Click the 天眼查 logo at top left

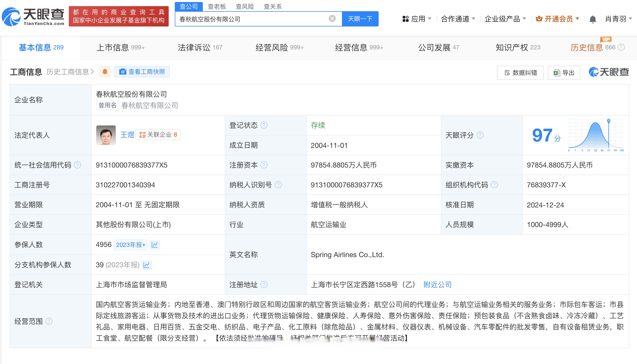click(33, 17)
